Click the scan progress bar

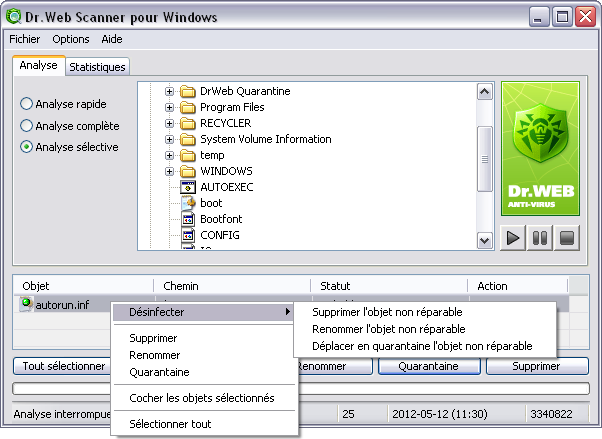point(443,388)
